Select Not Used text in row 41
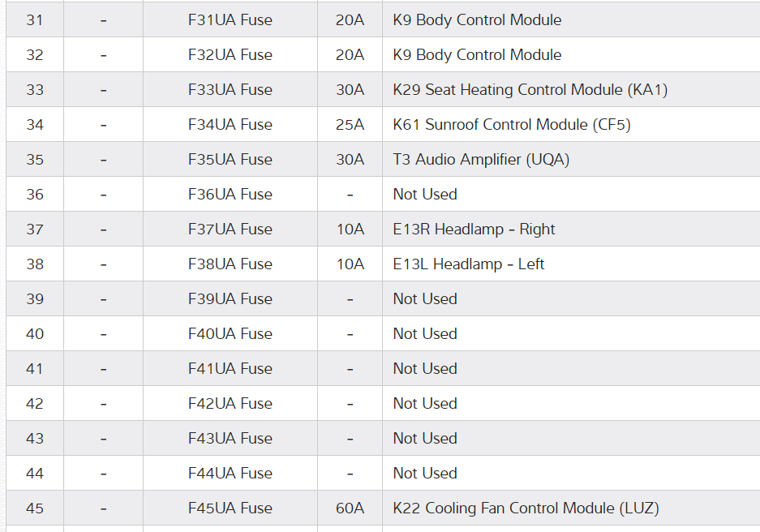Screen dimensions: 760x532 tap(425, 369)
